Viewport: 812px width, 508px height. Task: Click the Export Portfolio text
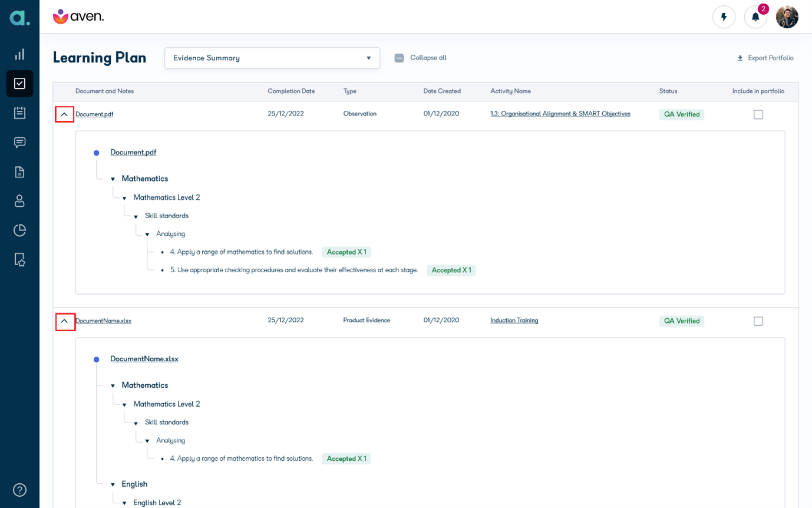771,58
